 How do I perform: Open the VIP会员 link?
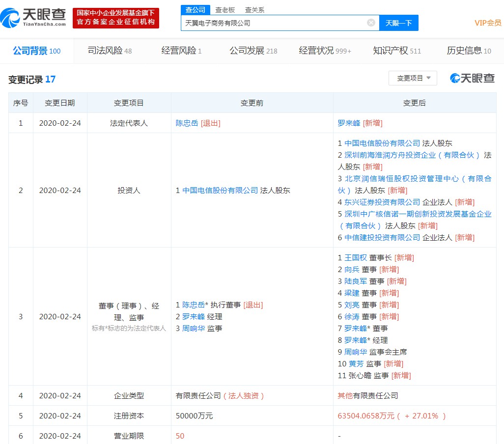point(488,23)
